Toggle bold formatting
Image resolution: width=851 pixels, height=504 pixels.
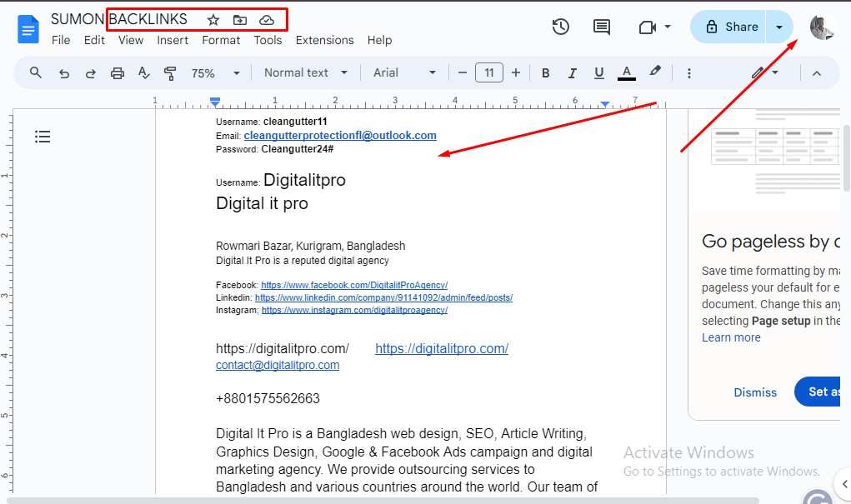pos(546,73)
